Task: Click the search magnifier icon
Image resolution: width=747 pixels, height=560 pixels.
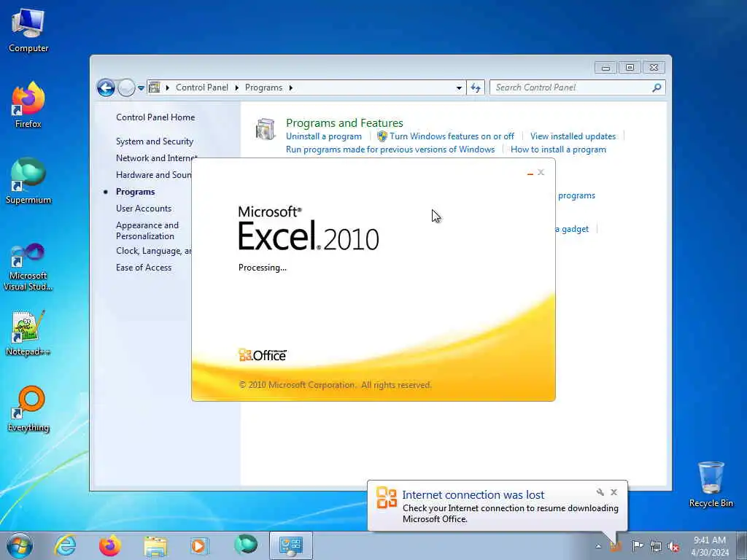Action: [657, 87]
